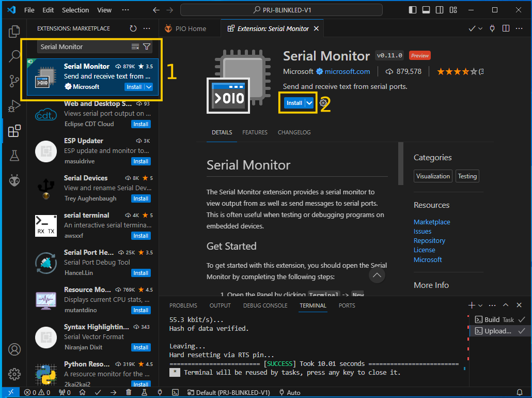The height and width of the screenshot is (398, 532).
Task: Switch environment Default (PRJ-BLINKLED-V1)
Action: click(x=229, y=392)
